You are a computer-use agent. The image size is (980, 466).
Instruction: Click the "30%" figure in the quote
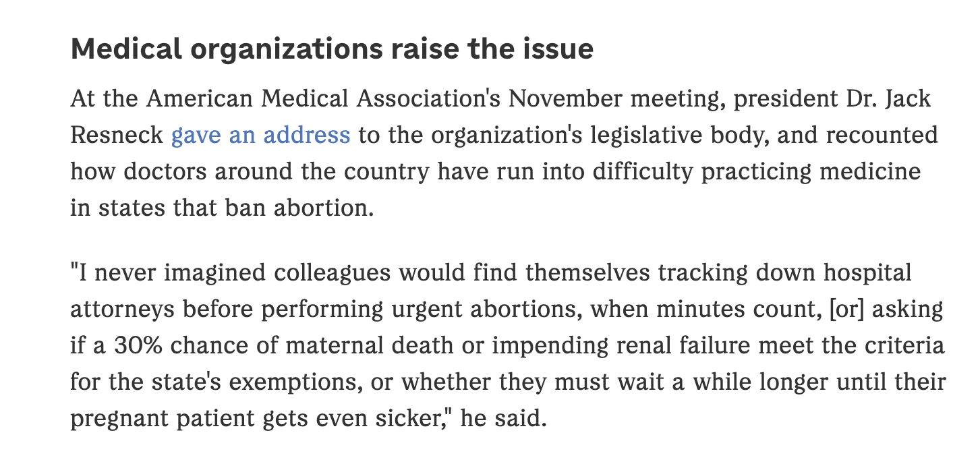click(x=137, y=345)
